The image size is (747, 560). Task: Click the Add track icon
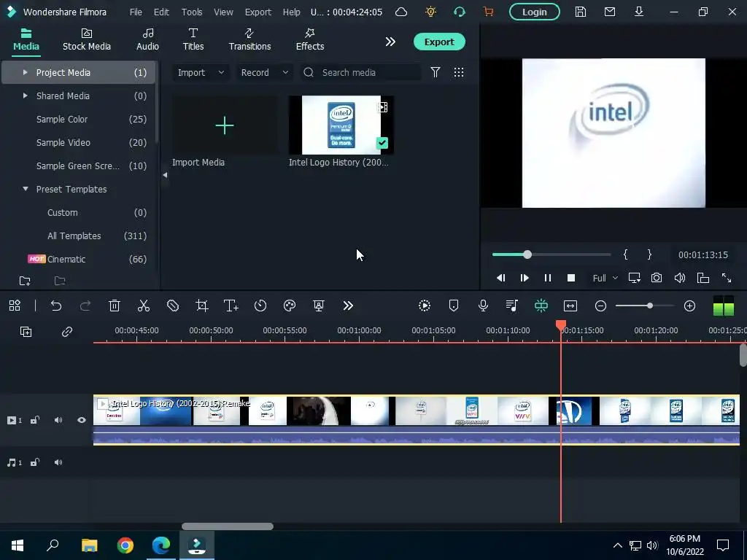click(26, 332)
